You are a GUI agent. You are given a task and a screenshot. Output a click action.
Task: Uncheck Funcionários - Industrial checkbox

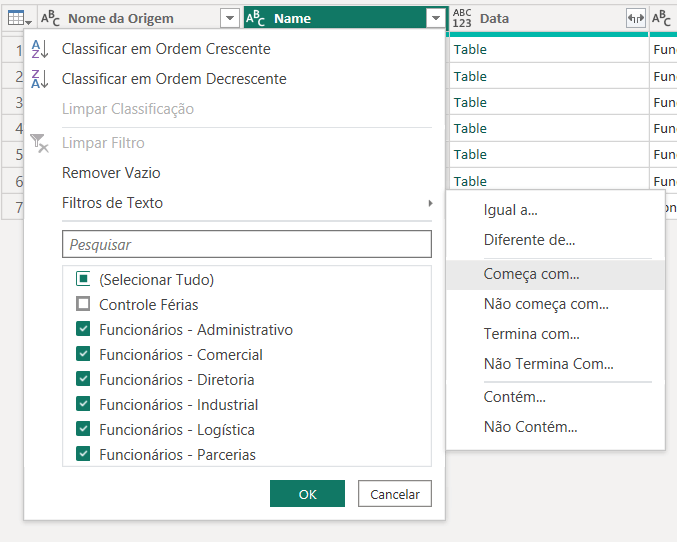click(x=83, y=404)
